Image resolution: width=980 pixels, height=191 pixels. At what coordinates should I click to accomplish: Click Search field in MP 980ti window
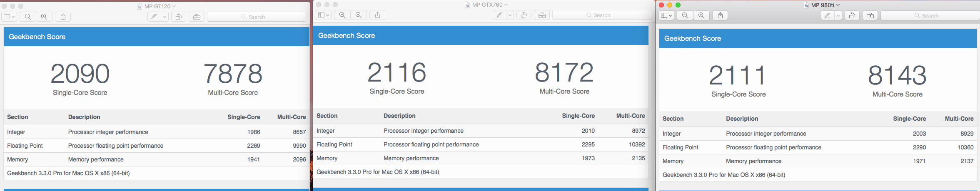pos(930,15)
